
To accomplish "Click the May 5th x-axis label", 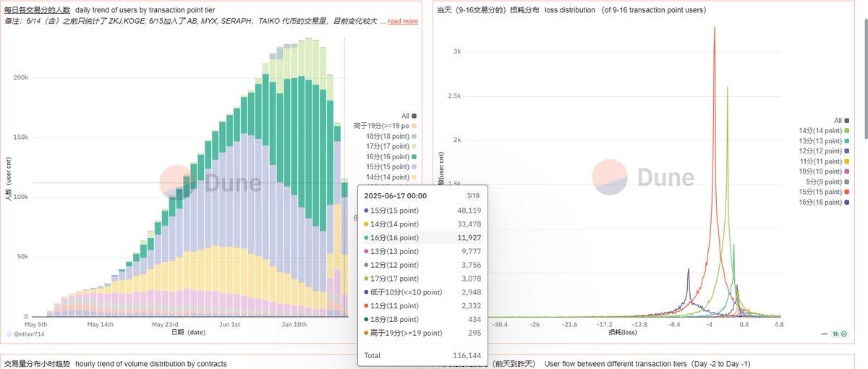I will 36,324.
